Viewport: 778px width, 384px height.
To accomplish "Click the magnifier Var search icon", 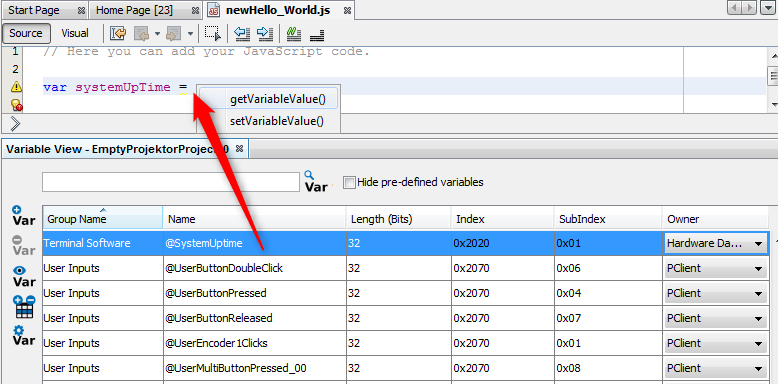I will 316,182.
